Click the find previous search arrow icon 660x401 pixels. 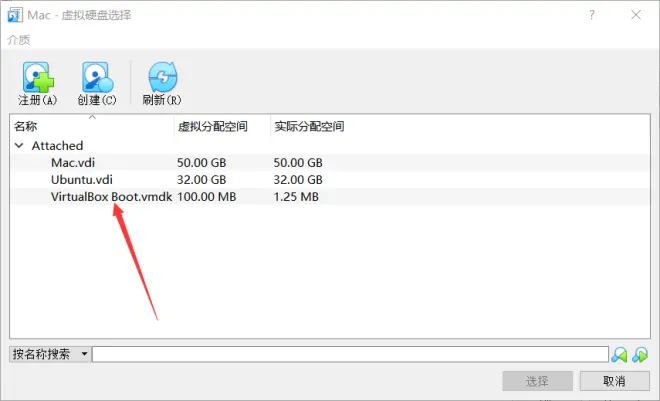pos(619,355)
